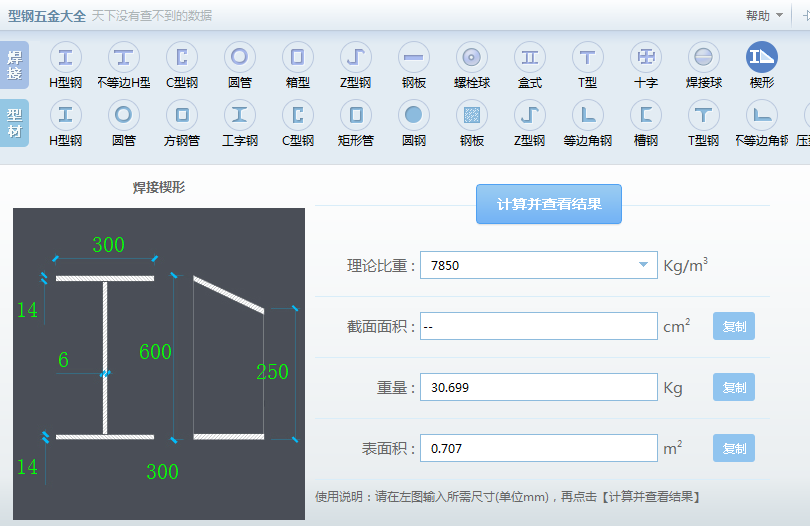The image size is (810, 526).
Task: Select 工字钢 icon
Action: point(240,115)
